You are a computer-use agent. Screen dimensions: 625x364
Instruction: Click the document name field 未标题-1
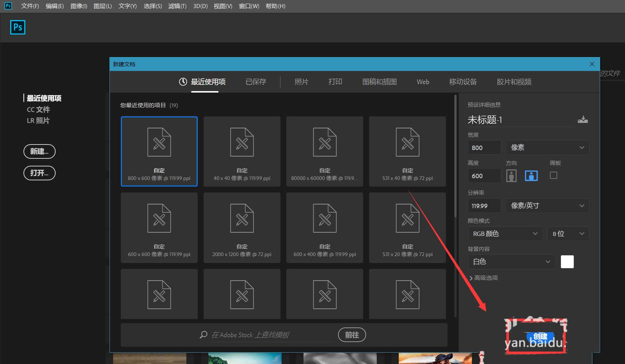(x=520, y=120)
